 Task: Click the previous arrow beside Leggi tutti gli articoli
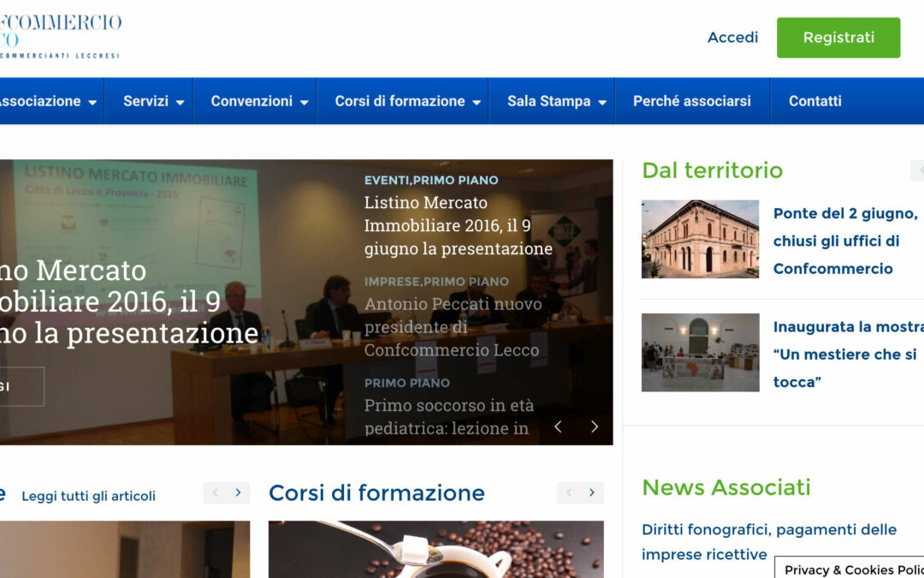click(214, 492)
